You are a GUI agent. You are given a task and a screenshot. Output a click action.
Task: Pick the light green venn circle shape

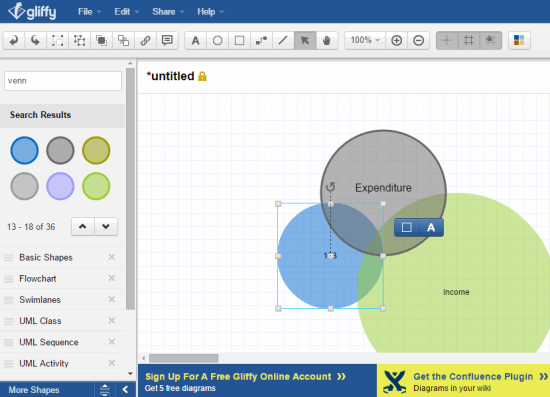tap(96, 186)
